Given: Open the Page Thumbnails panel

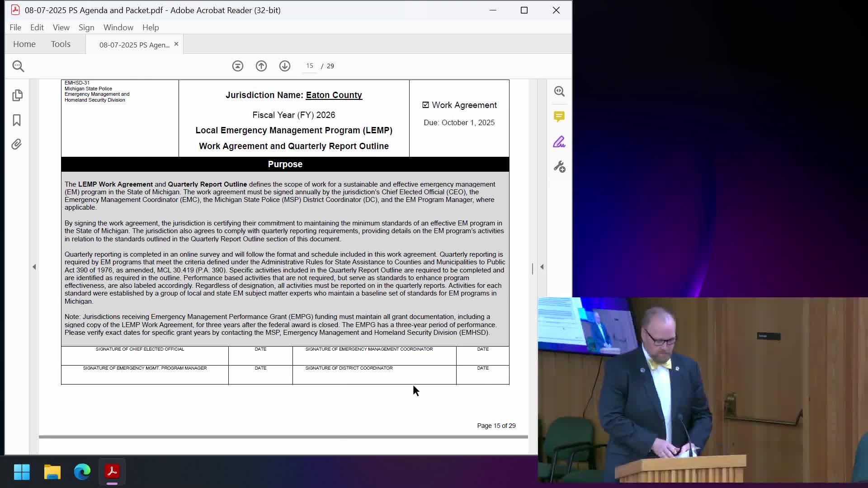Looking at the screenshot, I should point(17,95).
